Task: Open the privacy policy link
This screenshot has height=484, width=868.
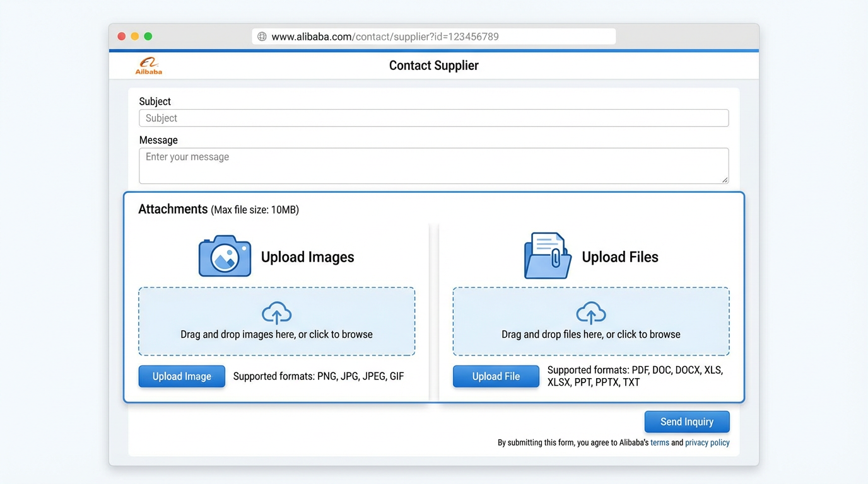Action: [707, 442]
